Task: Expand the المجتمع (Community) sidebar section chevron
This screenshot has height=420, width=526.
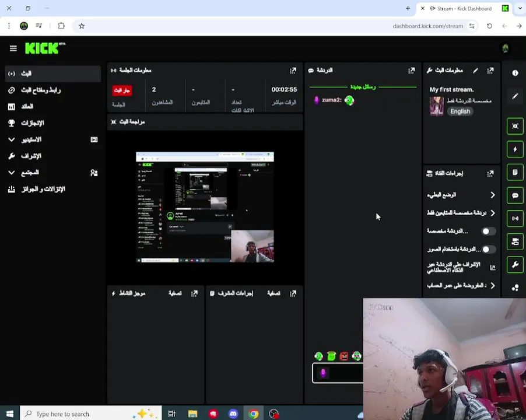Action: [12, 173]
